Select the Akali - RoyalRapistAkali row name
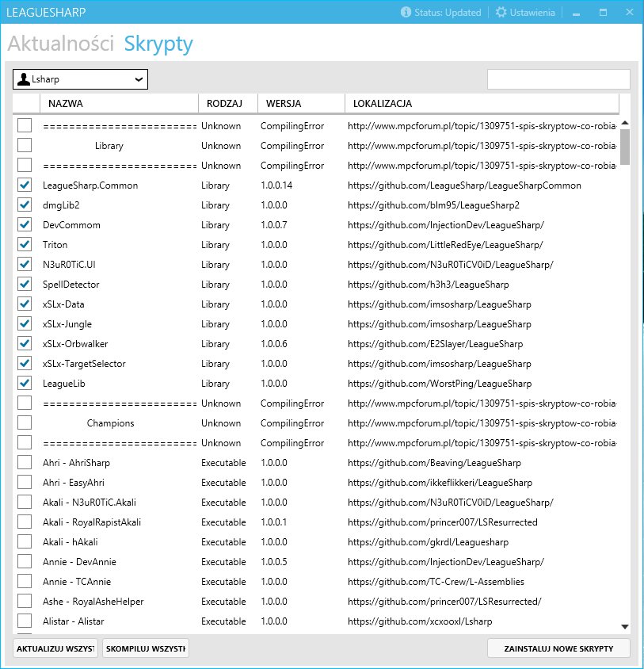The height and width of the screenshot is (669, 644). coord(92,522)
